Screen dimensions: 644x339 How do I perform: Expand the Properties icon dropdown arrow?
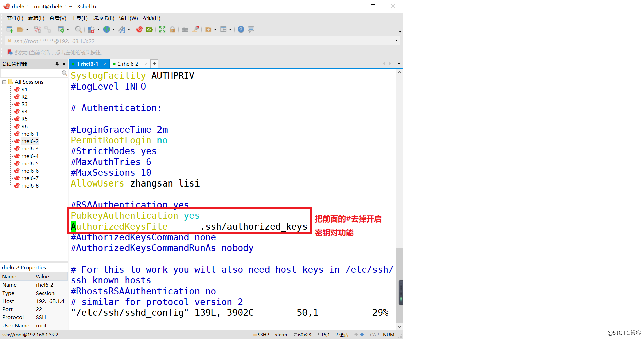pos(68,29)
